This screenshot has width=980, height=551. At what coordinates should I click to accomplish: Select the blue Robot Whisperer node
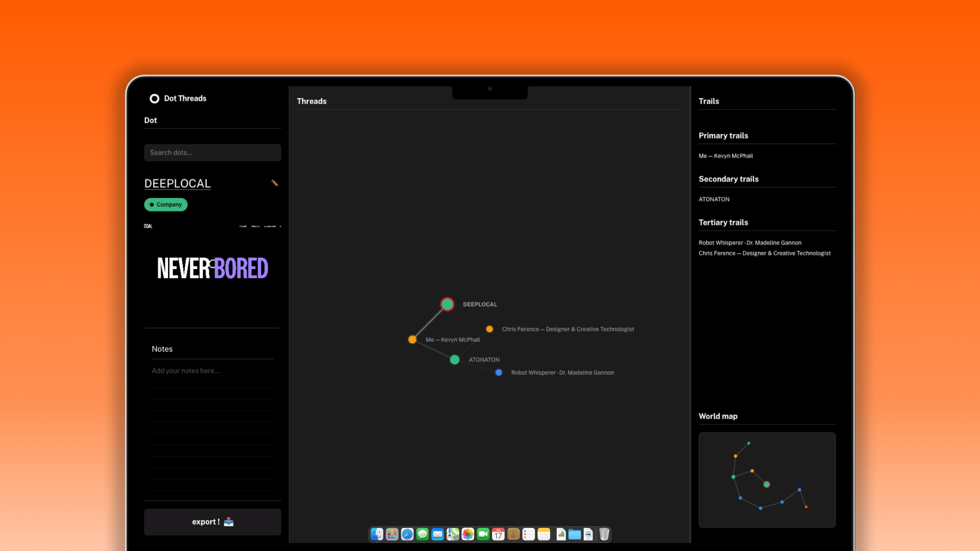tap(498, 373)
